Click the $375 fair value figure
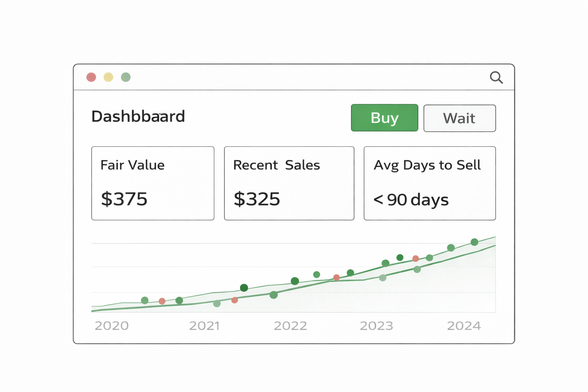The width and height of the screenshot is (588, 392). coord(124,199)
